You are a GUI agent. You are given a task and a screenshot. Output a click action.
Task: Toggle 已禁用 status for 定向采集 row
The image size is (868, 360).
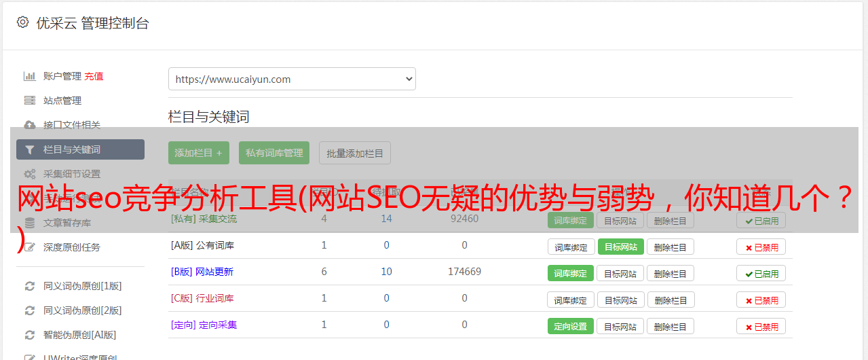[761, 326]
